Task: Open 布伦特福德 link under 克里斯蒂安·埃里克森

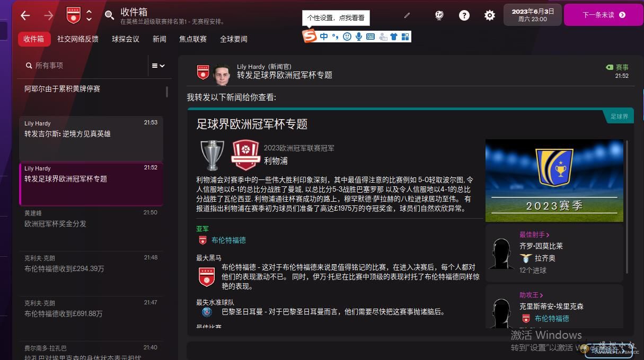Action: (552, 319)
